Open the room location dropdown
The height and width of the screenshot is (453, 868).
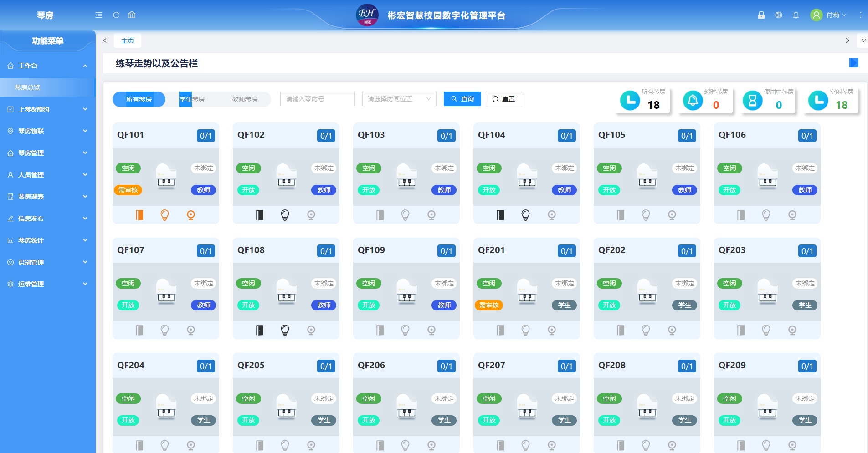point(399,99)
